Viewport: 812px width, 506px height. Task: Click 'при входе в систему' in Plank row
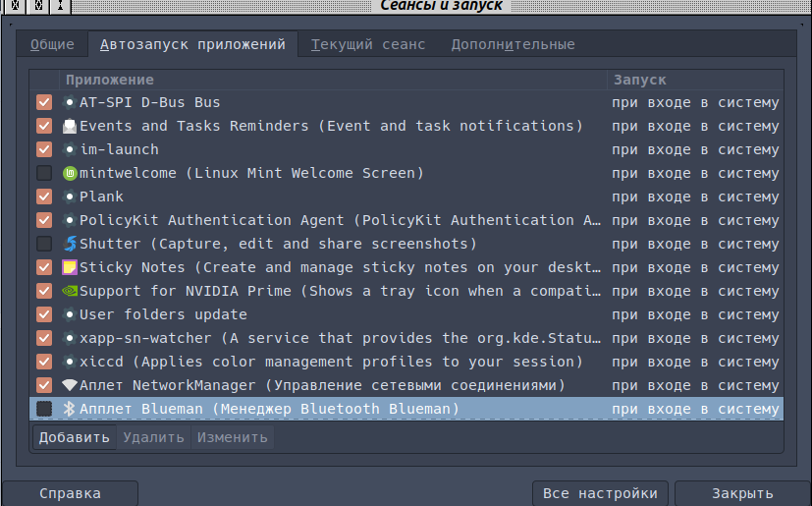695,197
